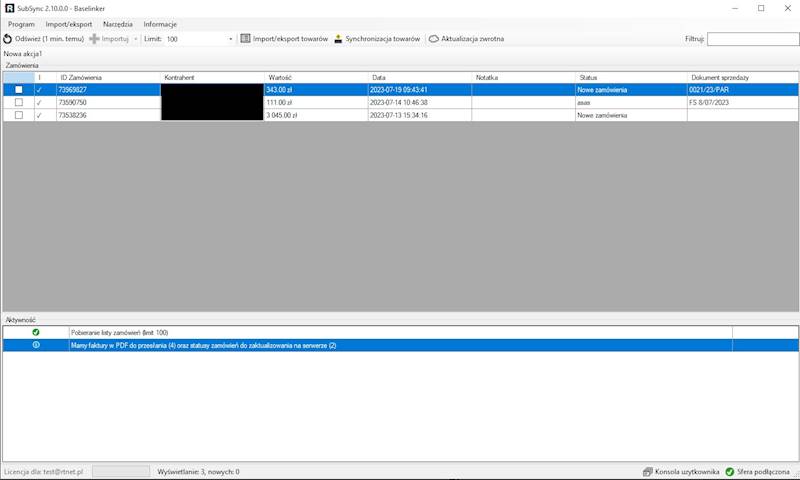Click check mark of order 73969827
Viewport: 800px width, 480px height.
click(39, 90)
